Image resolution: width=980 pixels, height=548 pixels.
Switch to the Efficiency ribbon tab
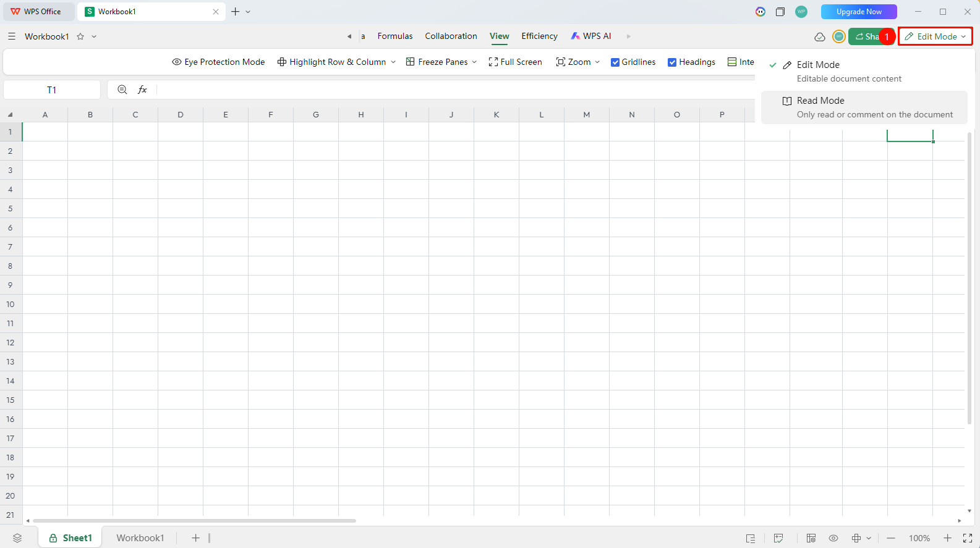tap(539, 36)
